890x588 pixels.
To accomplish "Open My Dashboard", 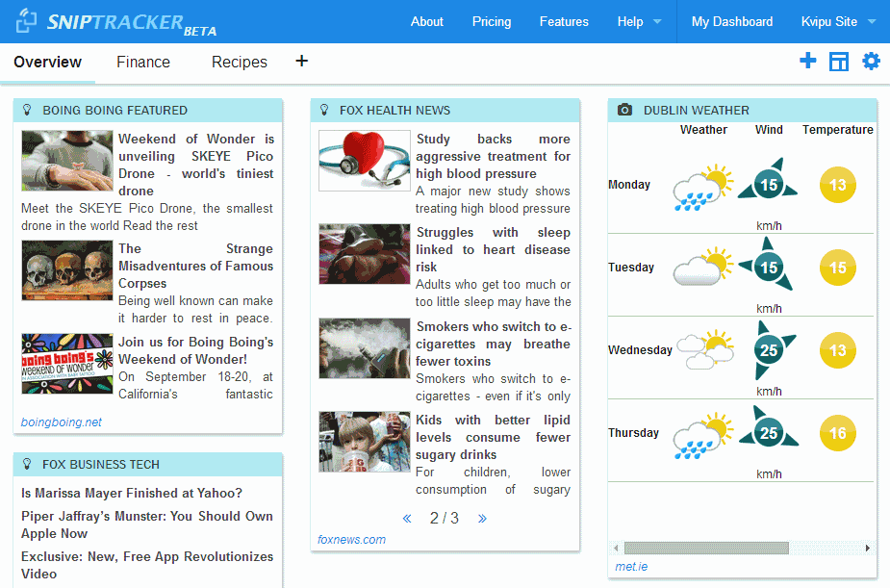I will coord(732,21).
